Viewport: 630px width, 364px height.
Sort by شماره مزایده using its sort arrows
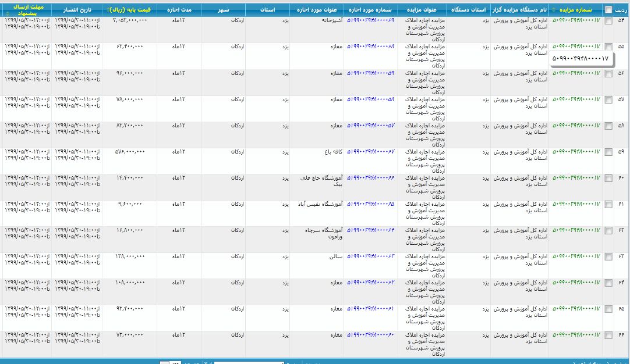[x=553, y=10]
